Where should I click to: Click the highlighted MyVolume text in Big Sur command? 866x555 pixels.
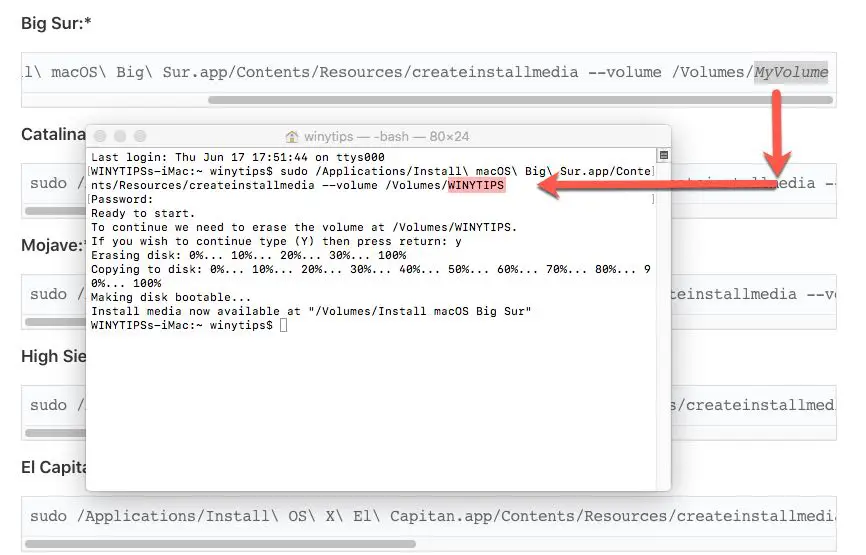coord(791,72)
